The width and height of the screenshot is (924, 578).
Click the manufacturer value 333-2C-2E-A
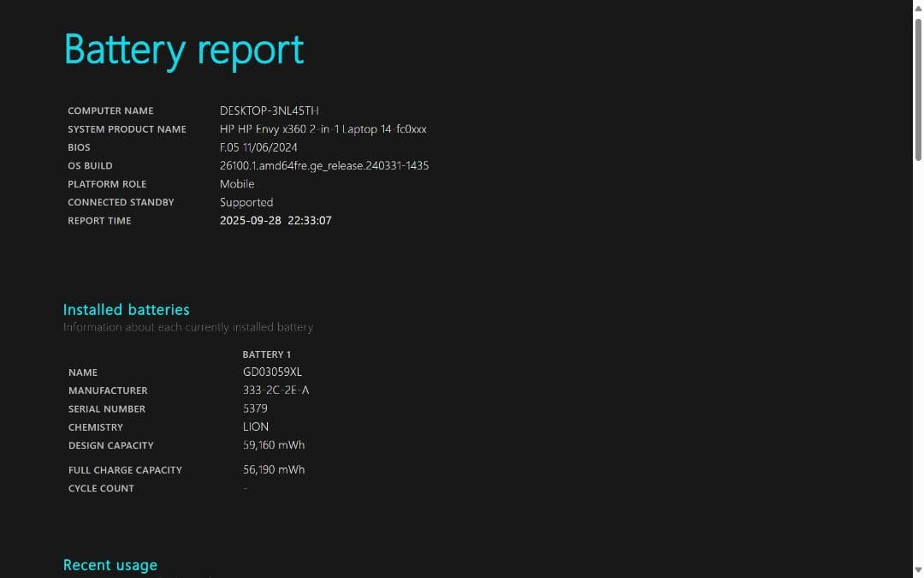tap(275, 390)
